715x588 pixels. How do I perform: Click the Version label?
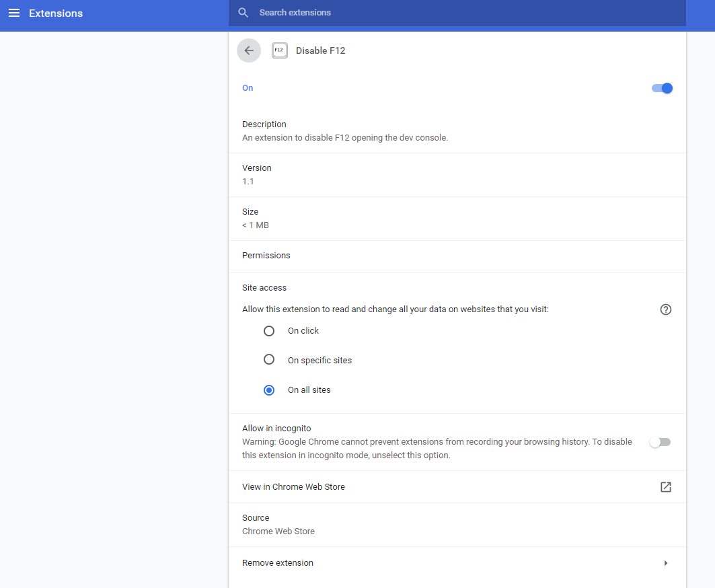pyautogui.click(x=257, y=168)
